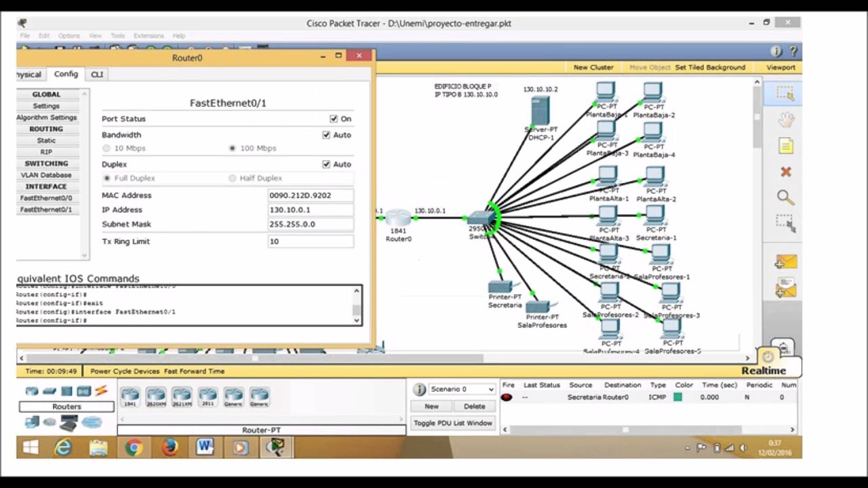Open the File menu

coord(24,36)
